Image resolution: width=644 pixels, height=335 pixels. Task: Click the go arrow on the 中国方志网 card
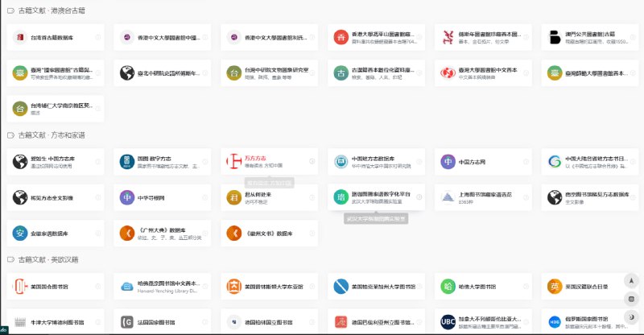coord(526,162)
